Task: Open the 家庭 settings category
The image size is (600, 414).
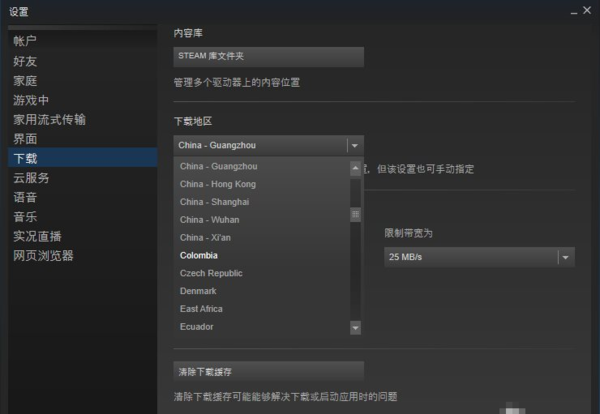Action: [82, 80]
